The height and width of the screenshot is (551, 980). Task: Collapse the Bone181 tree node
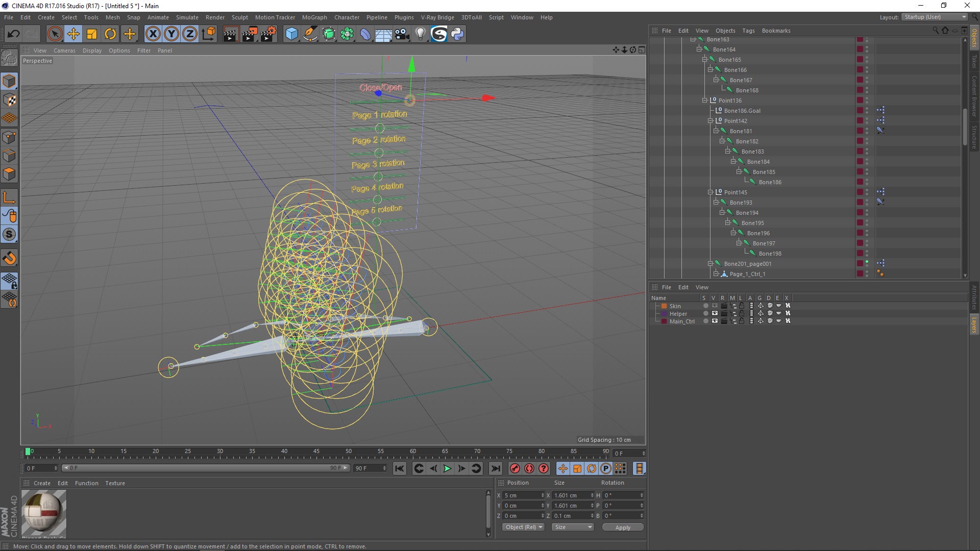click(716, 131)
